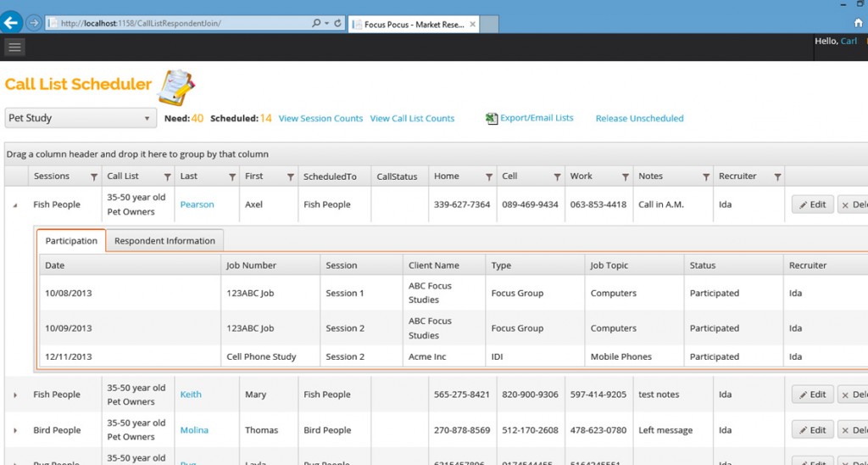Switch to Respondent Information tab

164,241
